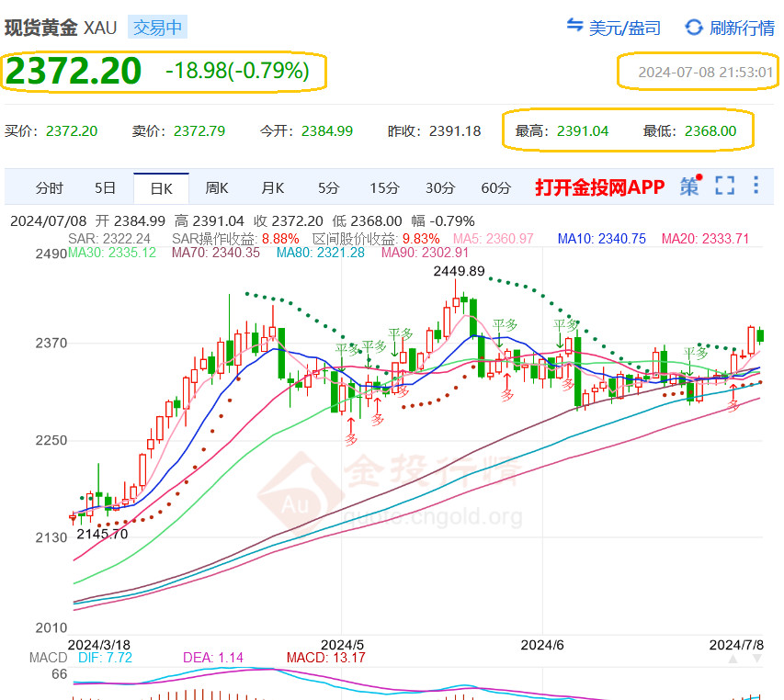Viewport: 784px width, 700px height.
Task: Click the 交易中 trading status badge
Action: [x=157, y=27]
